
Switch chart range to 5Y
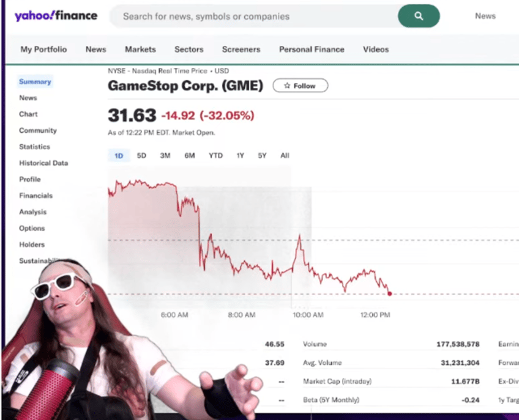click(262, 155)
